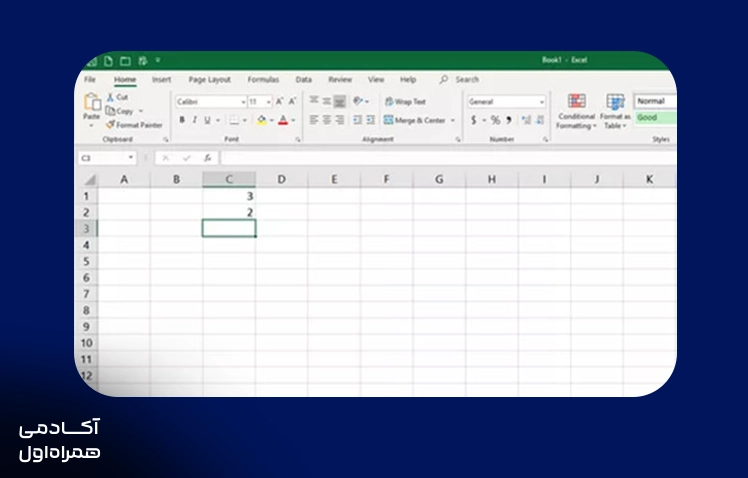Viewport: 748px width, 478px height.
Task: Click the Format as Table icon
Action: [x=615, y=102]
